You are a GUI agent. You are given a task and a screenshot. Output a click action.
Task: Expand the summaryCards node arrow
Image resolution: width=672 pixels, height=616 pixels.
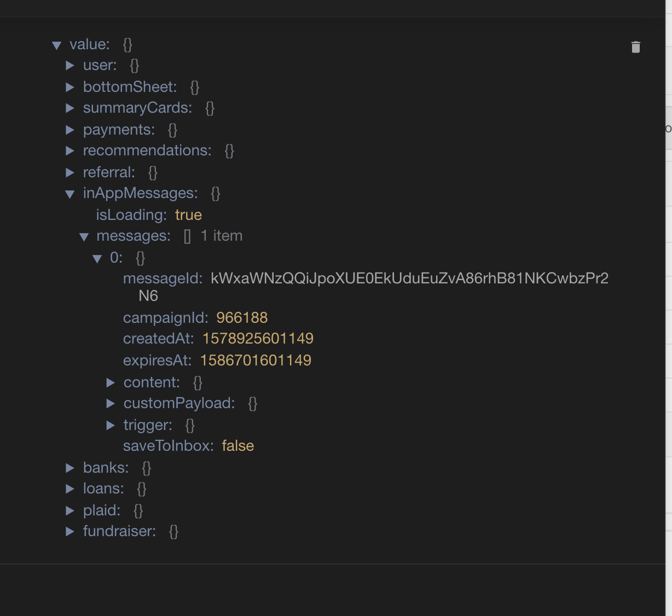point(70,108)
